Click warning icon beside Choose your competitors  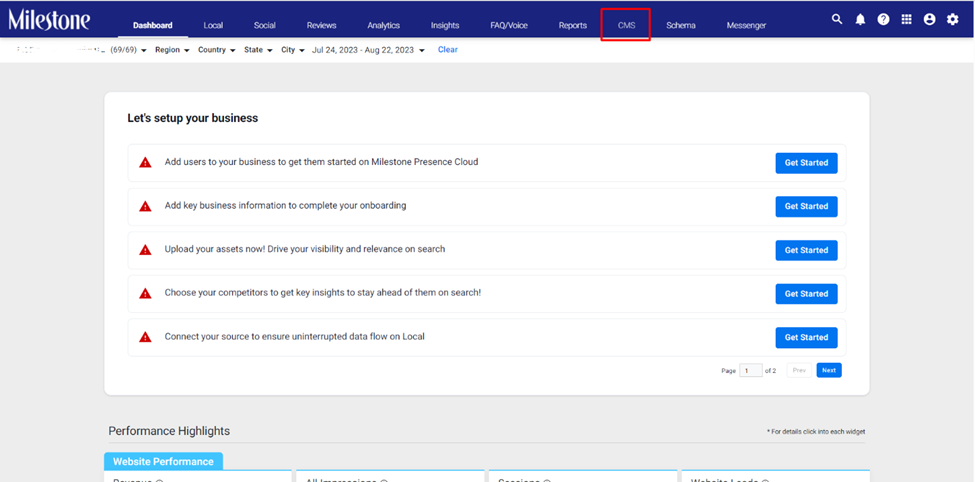pyautogui.click(x=146, y=293)
